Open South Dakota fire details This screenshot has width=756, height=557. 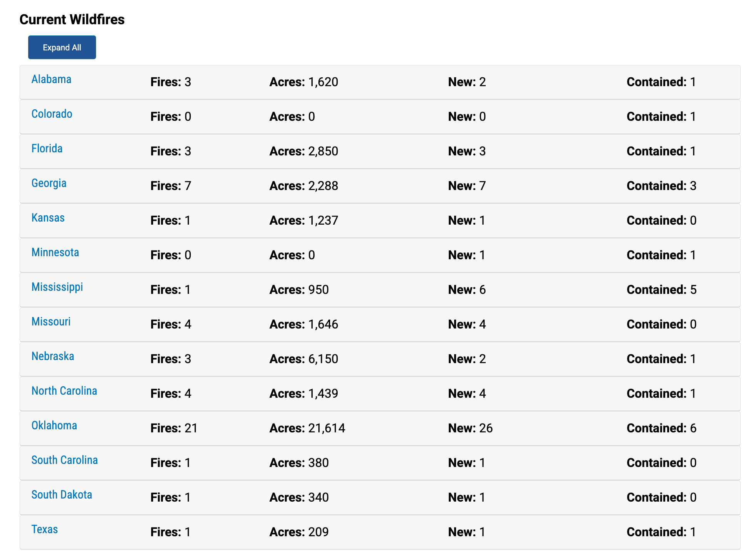[x=62, y=495]
